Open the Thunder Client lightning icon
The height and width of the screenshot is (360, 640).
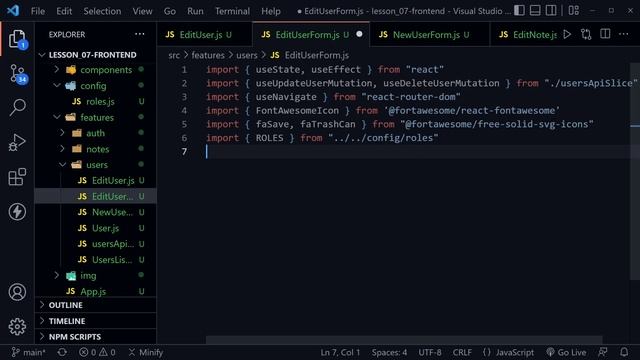click(17, 211)
